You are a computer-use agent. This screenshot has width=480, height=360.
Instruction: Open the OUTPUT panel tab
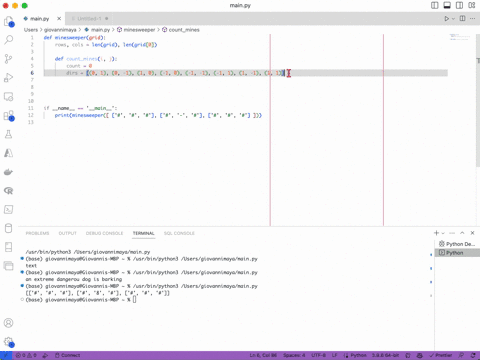[x=68, y=233]
